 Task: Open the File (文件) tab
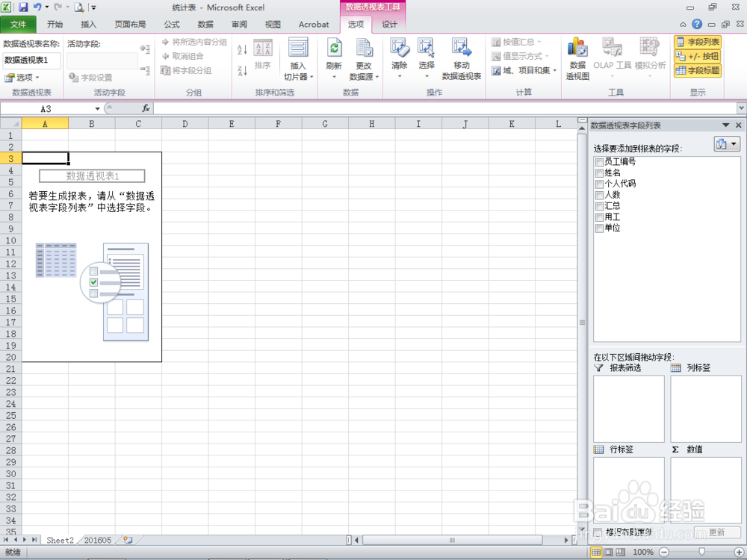tap(18, 25)
